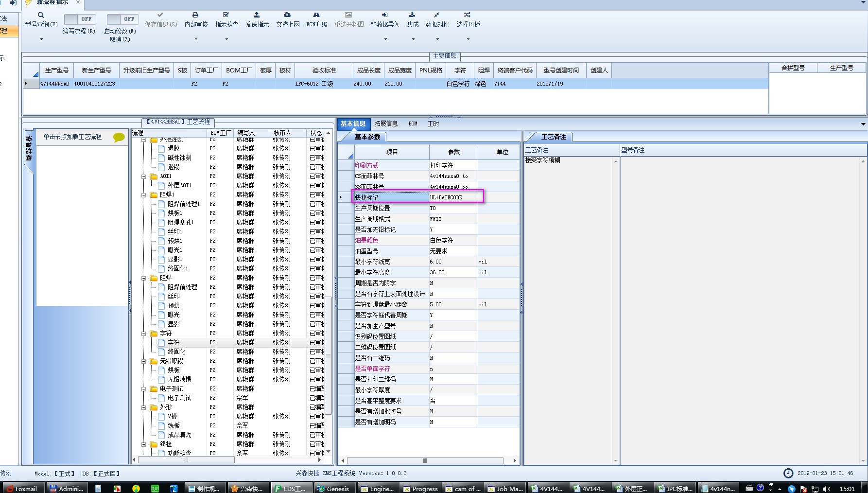Click the 保存信息 checkmark icon

(x=160, y=15)
